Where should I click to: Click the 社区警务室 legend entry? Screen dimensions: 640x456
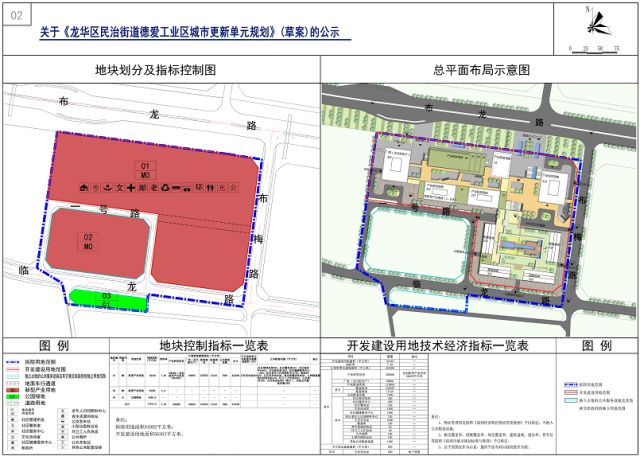31,425
